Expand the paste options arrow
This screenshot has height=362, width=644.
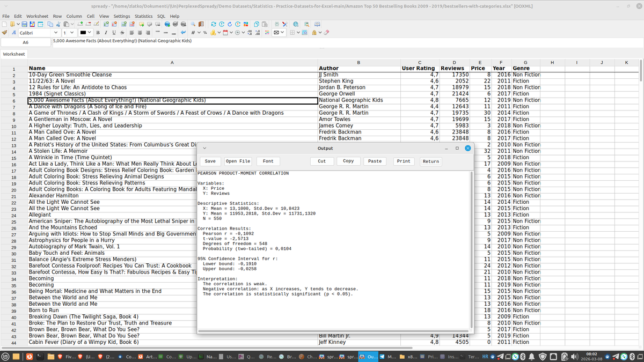[72, 24]
